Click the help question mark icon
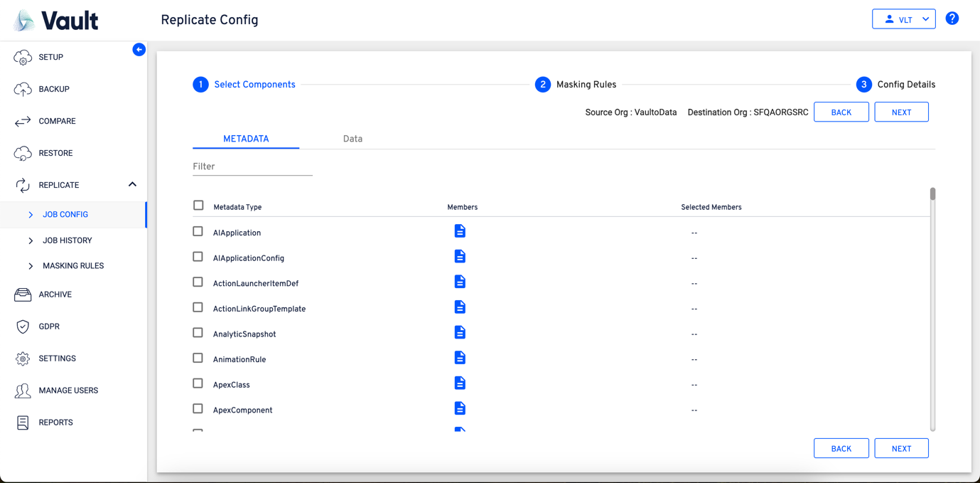The image size is (980, 483). point(952,18)
